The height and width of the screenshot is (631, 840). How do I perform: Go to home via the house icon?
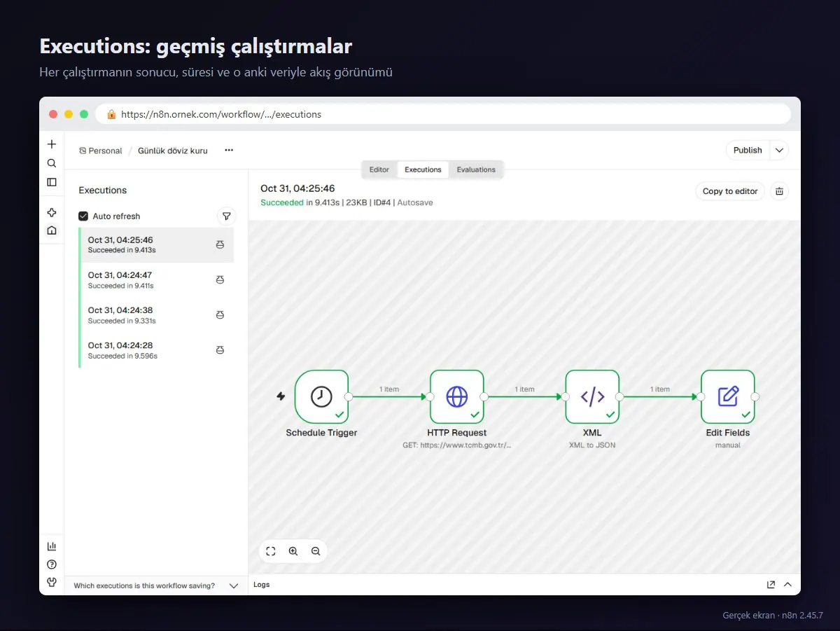coord(51,230)
